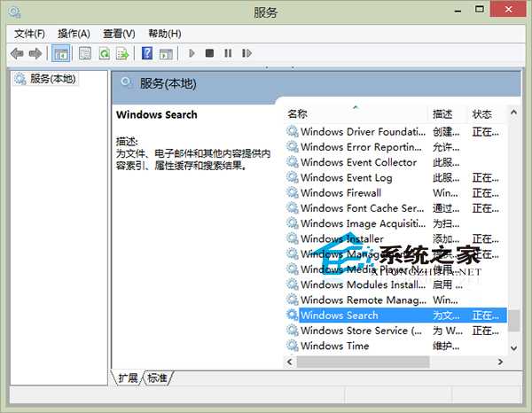This screenshot has height=413, width=532.
Task: Click the gear icon beside Windows Font Cache Service
Action: [292, 208]
